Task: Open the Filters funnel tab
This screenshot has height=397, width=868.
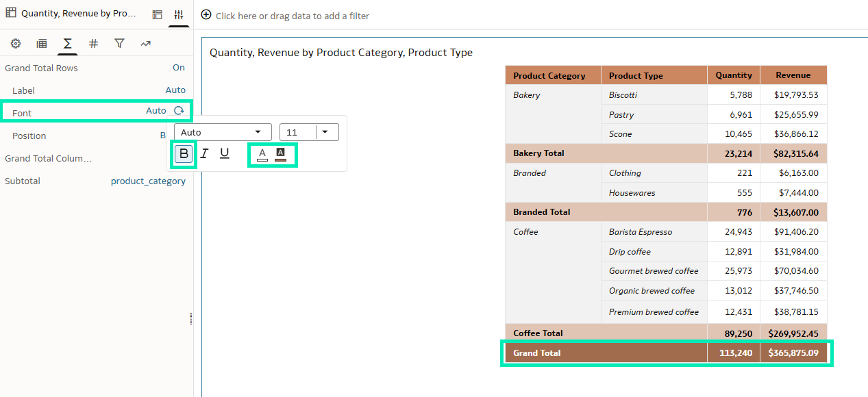Action: pyautogui.click(x=119, y=44)
